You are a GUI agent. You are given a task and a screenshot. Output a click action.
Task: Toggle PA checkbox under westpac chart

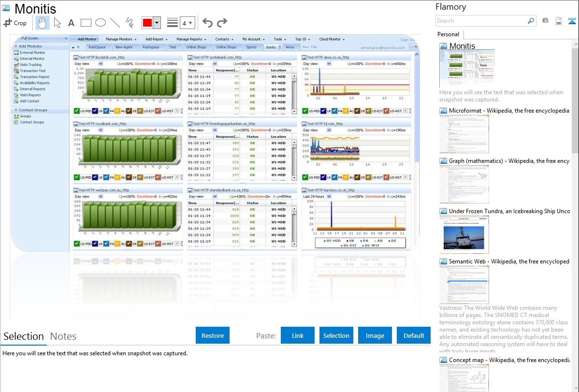tap(106, 244)
